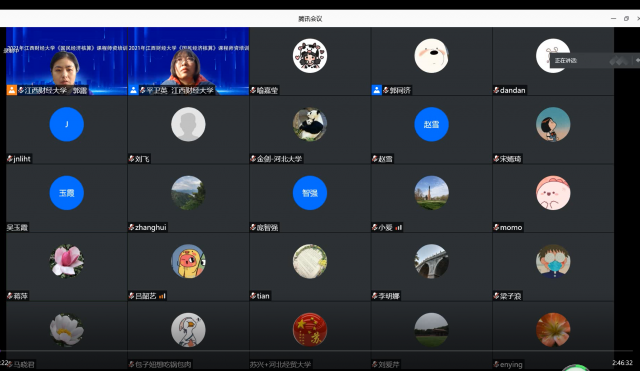The image size is (640, 371).
Task: Click the orange host badge on first video
Action: click(11, 90)
